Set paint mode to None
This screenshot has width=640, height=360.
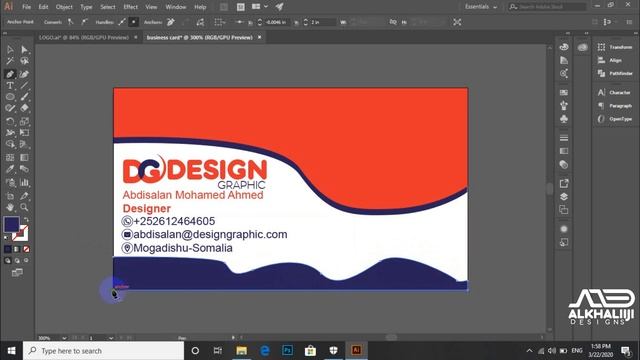(26, 249)
